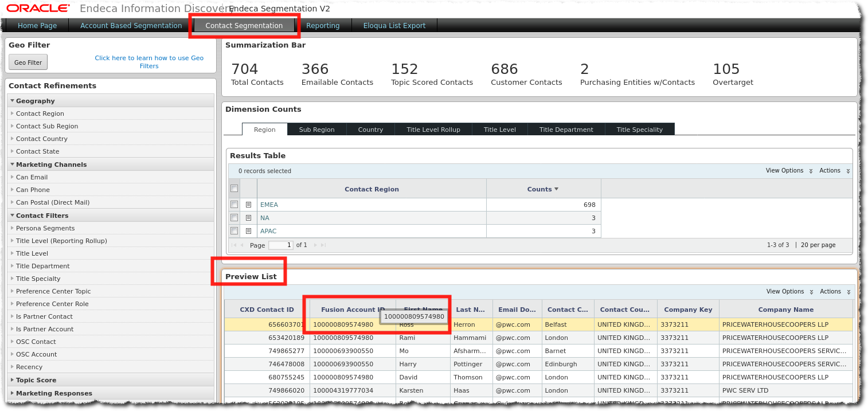
Task: Open record details icon for NA row
Action: click(248, 218)
